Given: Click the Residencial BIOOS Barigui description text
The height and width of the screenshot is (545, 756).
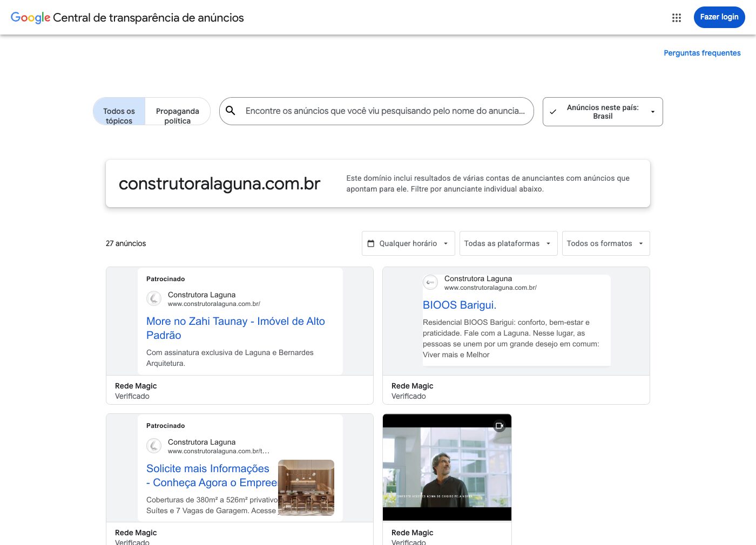Looking at the screenshot, I should pos(511,338).
